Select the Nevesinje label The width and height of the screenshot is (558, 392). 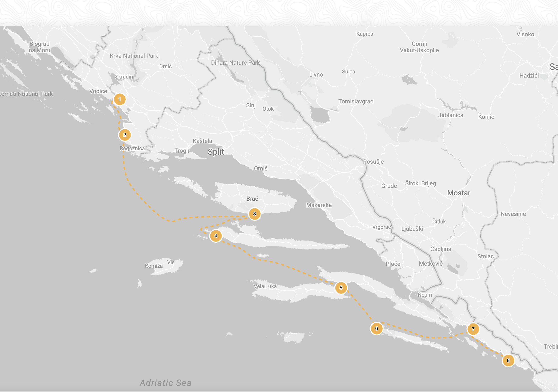[x=513, y=214]
